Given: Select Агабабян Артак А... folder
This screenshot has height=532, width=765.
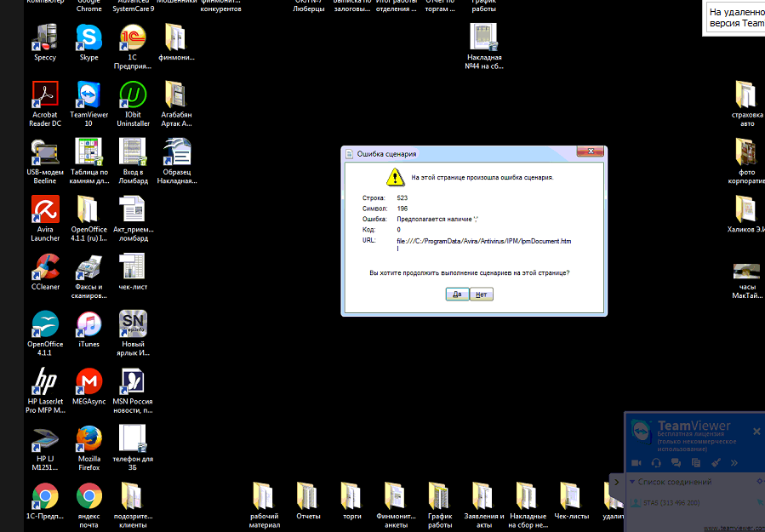Looking at the screenshot, I should 177,105.
